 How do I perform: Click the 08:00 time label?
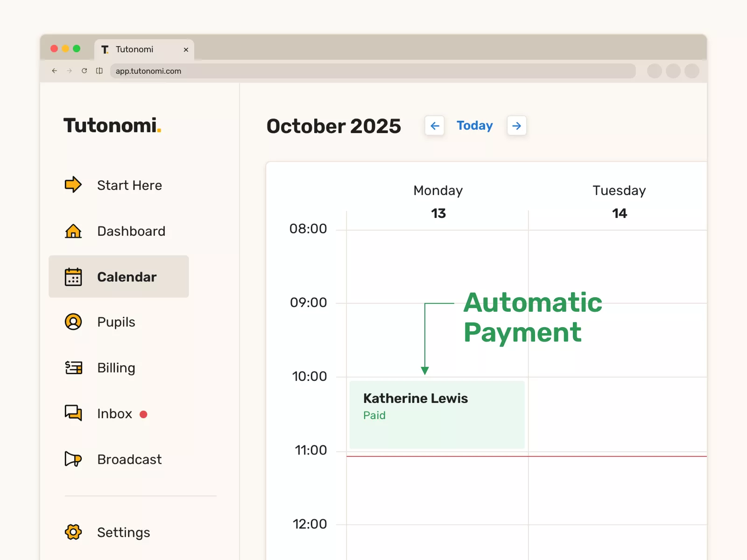click(x=308, y=229)
